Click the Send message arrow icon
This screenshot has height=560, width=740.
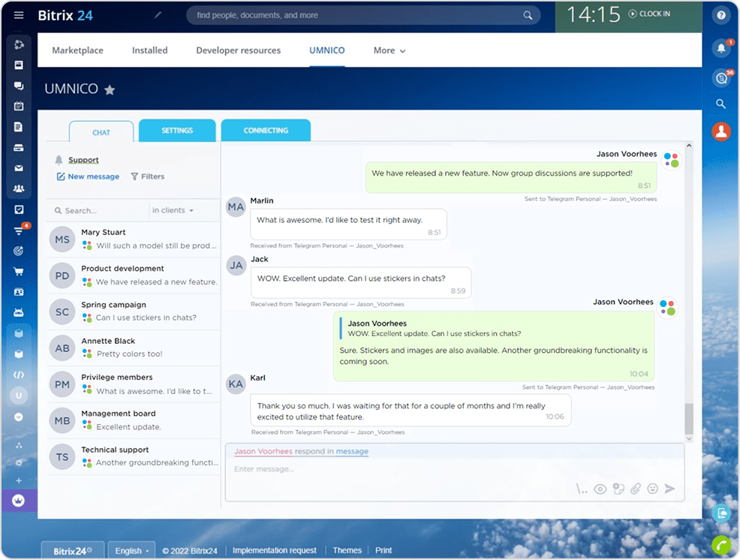coord(670,489)
